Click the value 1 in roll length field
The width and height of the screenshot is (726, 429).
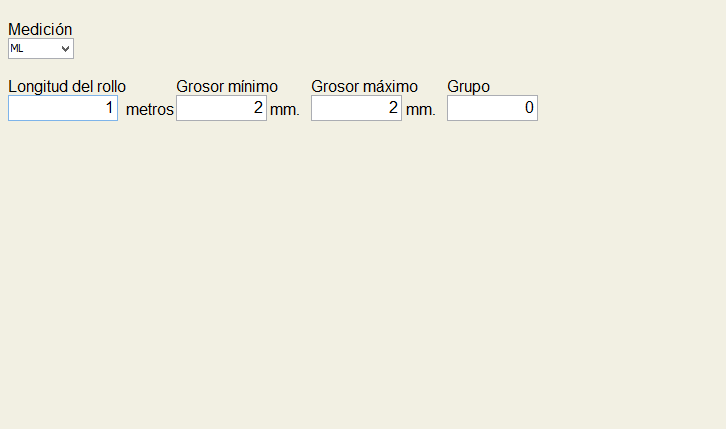coord(109,108)
